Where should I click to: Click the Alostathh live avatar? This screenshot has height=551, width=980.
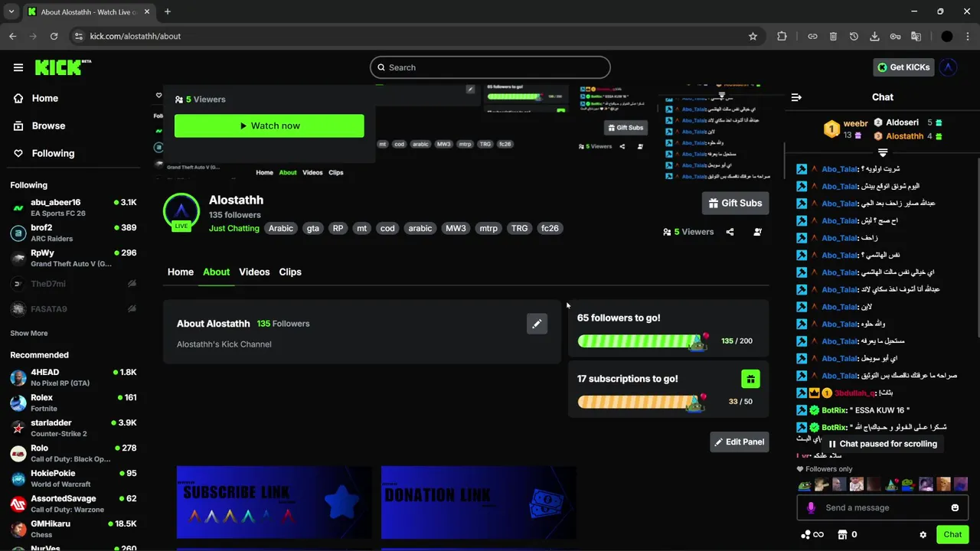181,212
